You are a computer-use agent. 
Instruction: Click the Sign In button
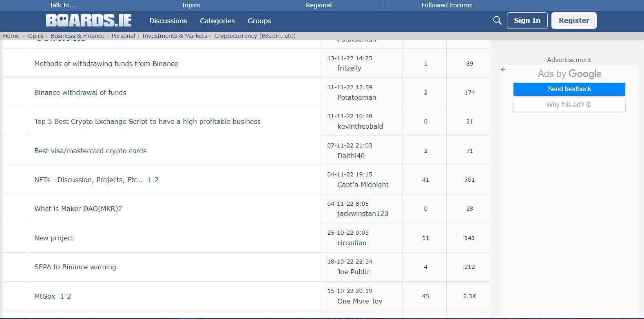(x=527, y=20)
